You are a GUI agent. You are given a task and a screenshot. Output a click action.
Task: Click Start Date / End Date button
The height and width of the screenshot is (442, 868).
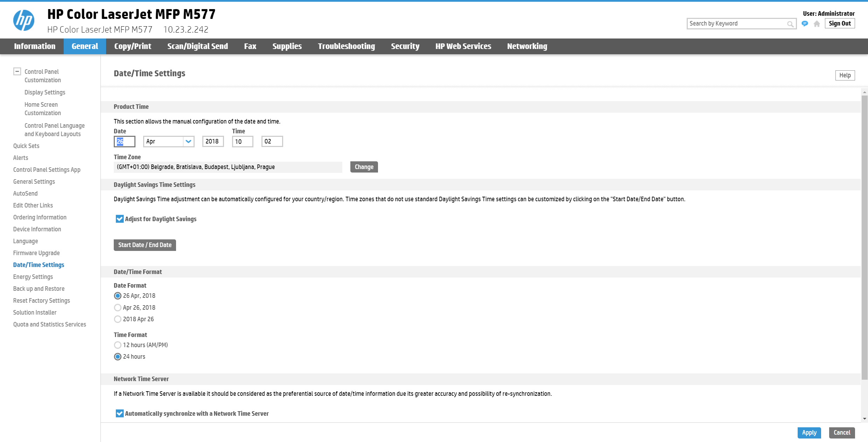click(145, 245)
